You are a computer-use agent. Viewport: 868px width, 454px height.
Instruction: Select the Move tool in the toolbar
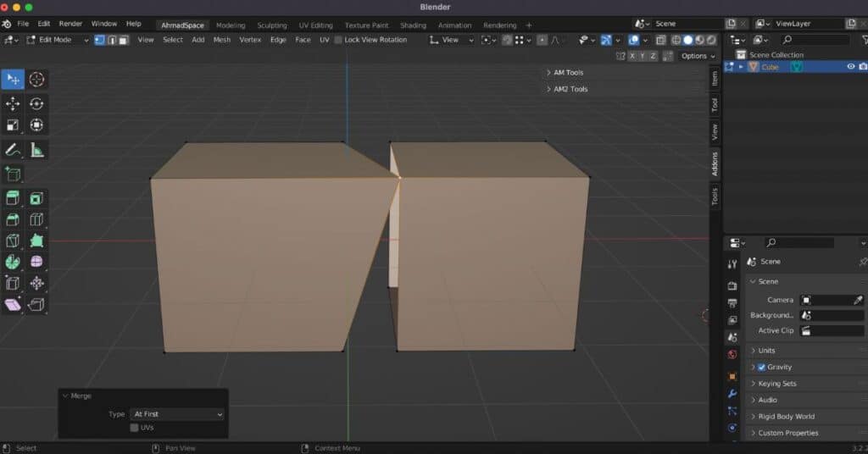pos(13,103)
